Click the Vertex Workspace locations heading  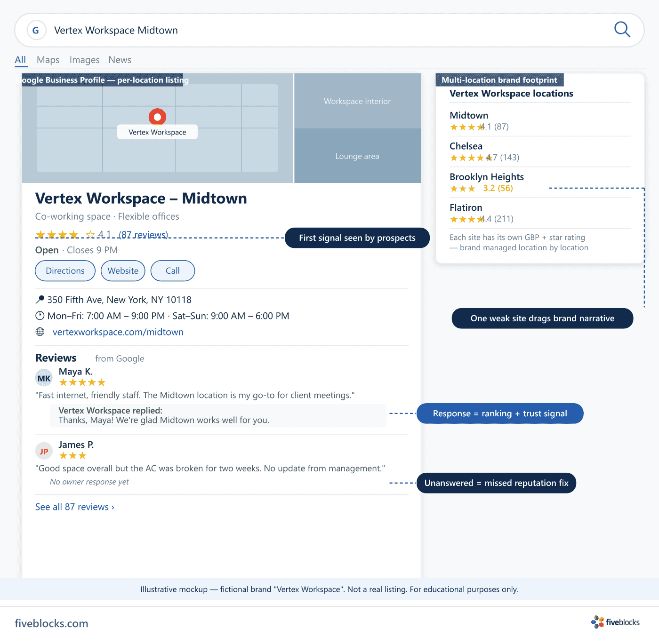(x=511, y=93)
